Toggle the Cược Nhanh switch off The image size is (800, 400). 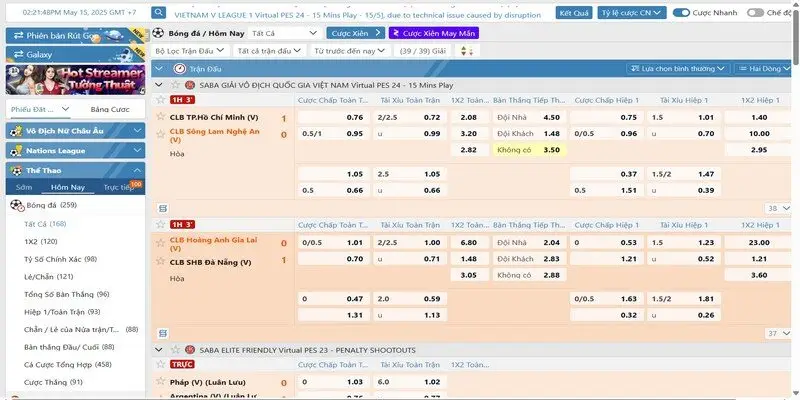[681, 13]
